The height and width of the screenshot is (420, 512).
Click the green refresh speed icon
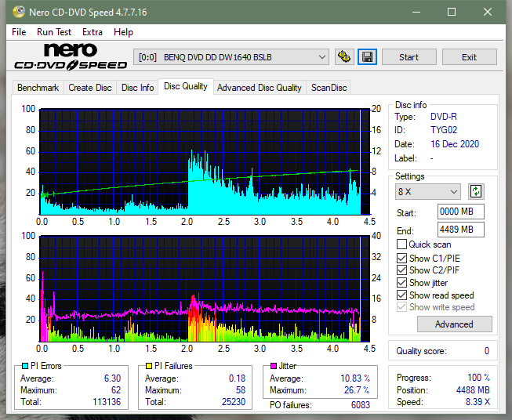tap(476, 191)
